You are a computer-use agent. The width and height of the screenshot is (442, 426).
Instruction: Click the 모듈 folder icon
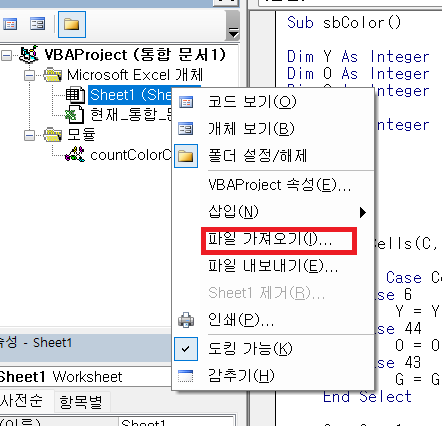click(x=53, y=135)
